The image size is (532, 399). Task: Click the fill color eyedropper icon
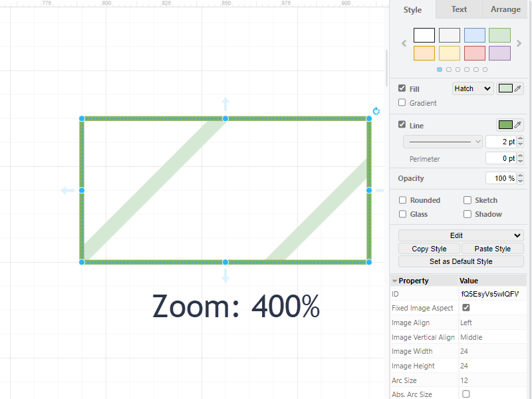pos(518,88)
